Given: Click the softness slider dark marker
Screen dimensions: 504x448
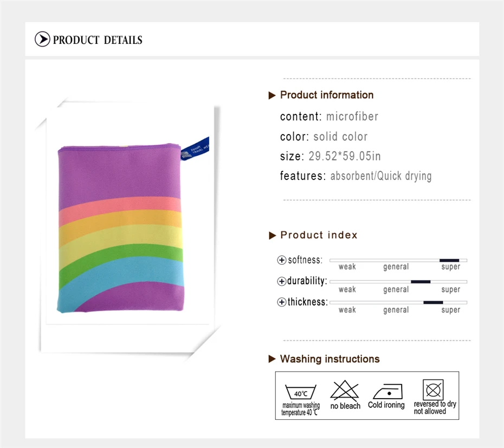Looking at the screenshot, I should 449,260.
